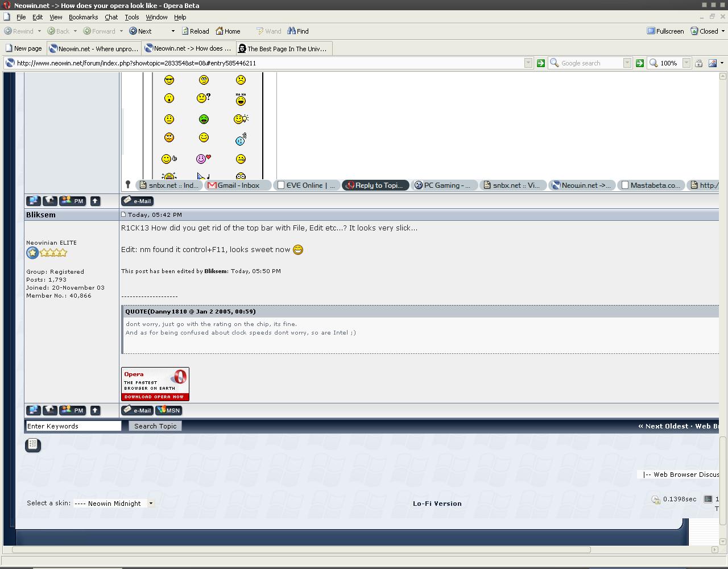
Task: Open Bliksem's profile from the username
Action: coord(41,215)
